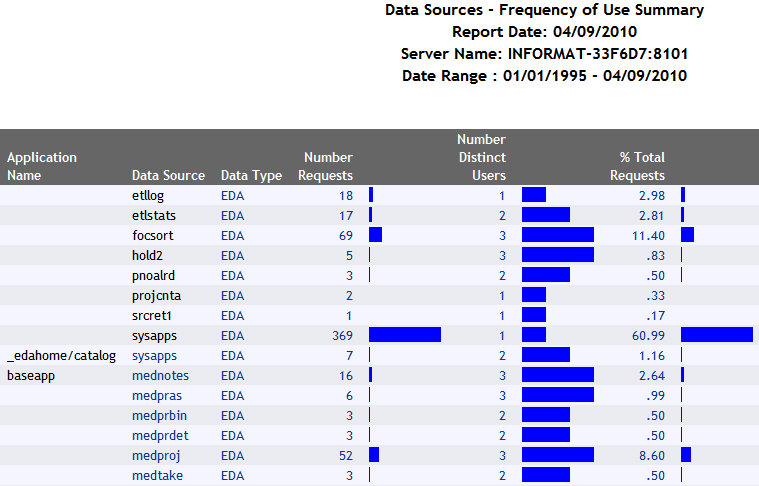The image size is (759, 486).
Task: Click the long requests bar beside 369
Action: coord(405,334)
